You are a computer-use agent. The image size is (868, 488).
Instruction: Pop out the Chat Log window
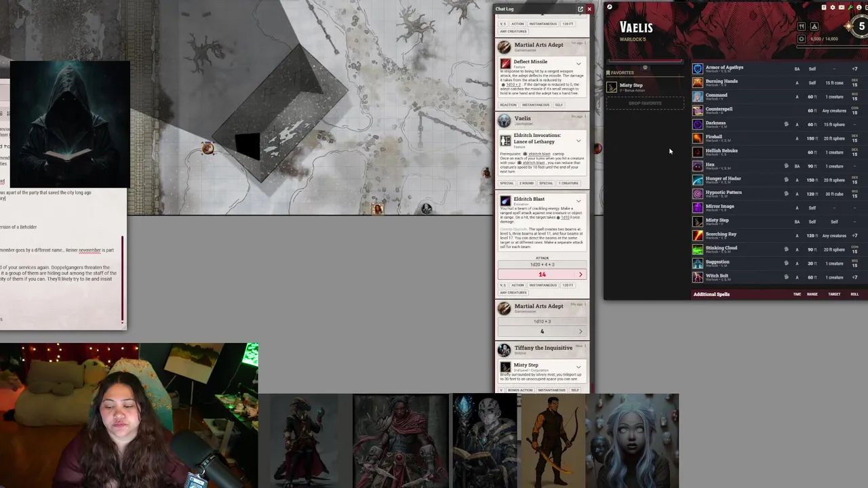coord(580,9)
